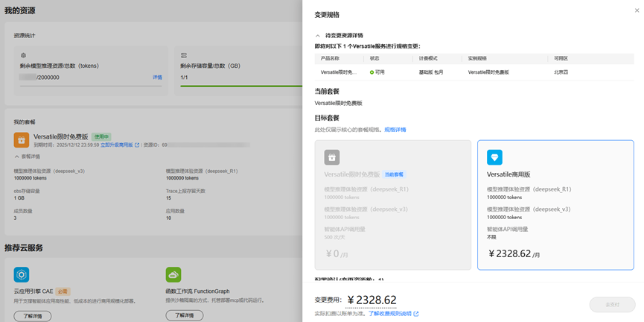
Task: Select the Versatile限时免费版 plan card
Action: tap(393, 205)
